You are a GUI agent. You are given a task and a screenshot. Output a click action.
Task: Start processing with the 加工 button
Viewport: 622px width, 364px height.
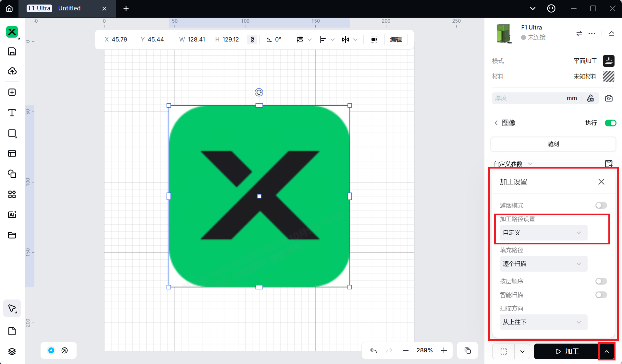(567, 351)
